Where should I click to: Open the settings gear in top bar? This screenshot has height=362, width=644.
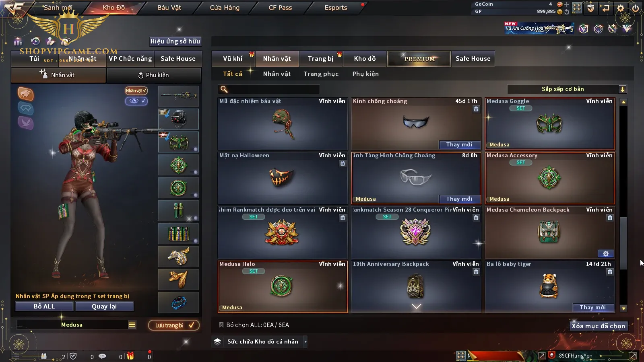(621, 8)
